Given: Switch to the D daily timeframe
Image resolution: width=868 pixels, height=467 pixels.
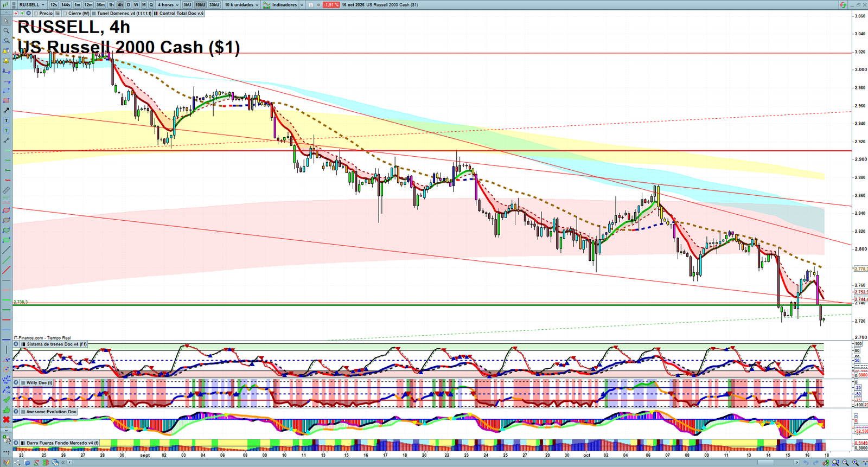Looking at the screenshot, I should (128, 5).
